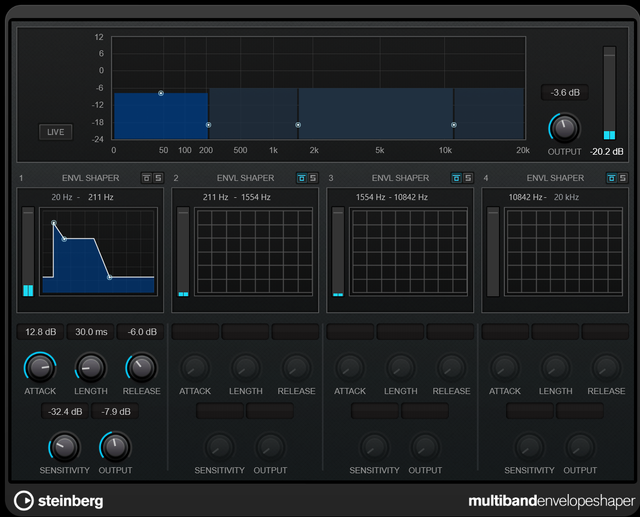
Task: Click the Steinberg logo icon
Action: (24, 500)
